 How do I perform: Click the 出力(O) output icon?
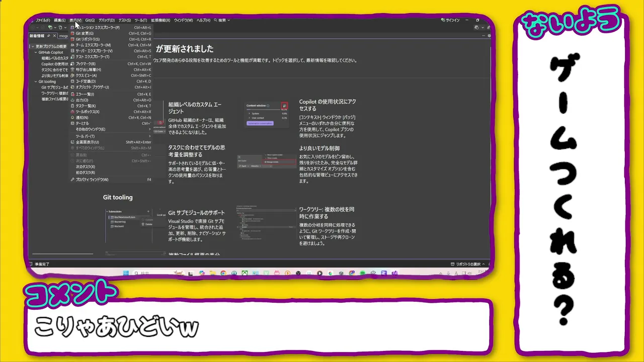[x=72, y=100]
